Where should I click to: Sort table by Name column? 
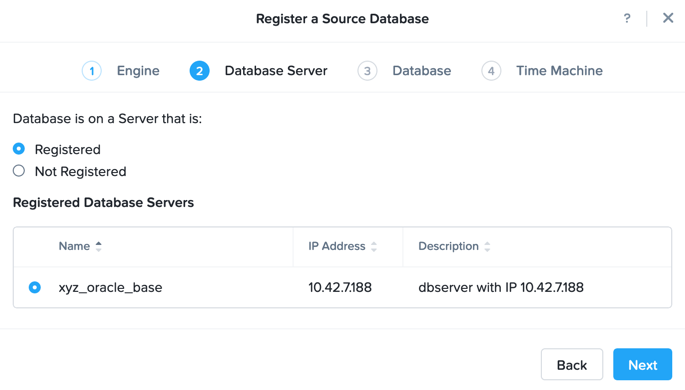pos(80,246)
